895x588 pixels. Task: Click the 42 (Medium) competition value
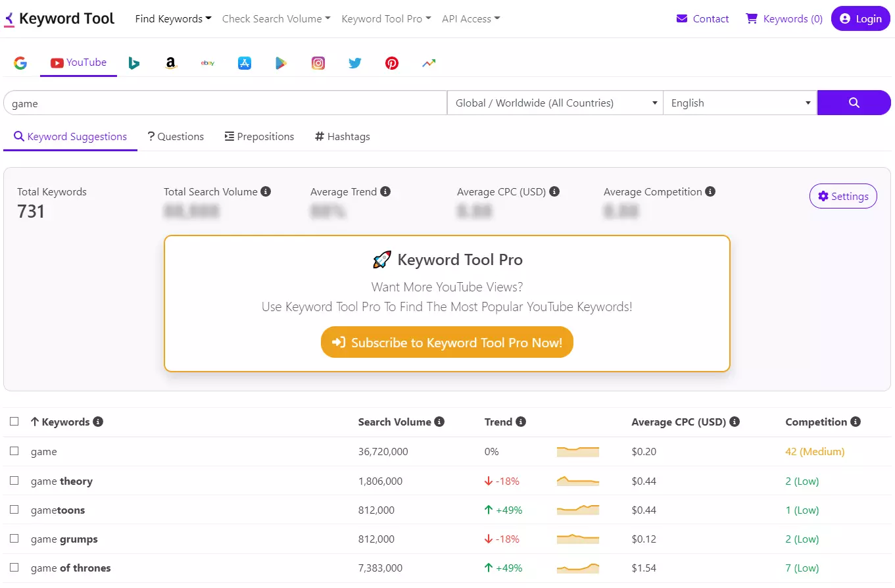815,451
